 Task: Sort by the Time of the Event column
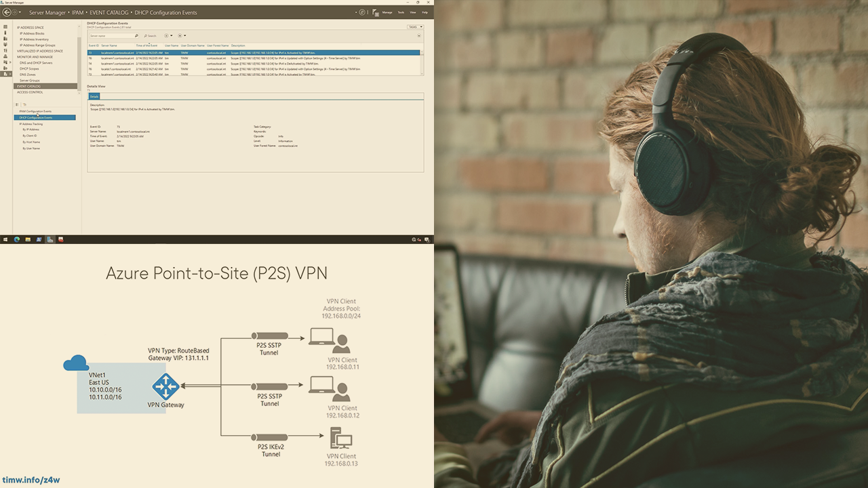[x=147, y=45]
